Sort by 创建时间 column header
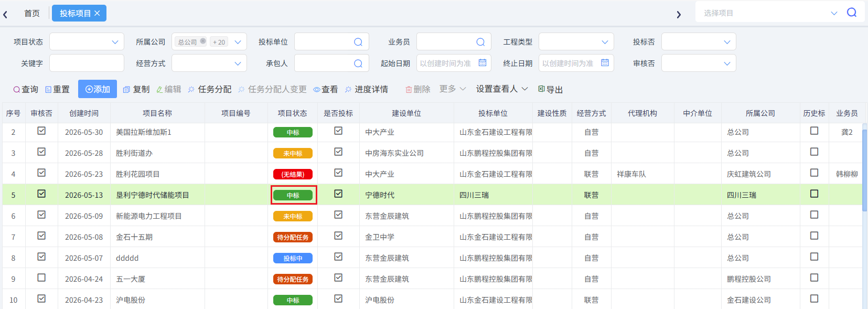The height and width of the screenshot is (309, 868). click(84, 113)
